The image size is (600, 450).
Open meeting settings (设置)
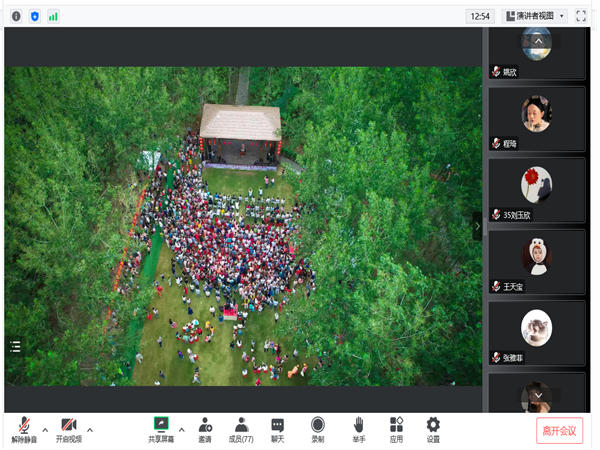click(433, 429)
